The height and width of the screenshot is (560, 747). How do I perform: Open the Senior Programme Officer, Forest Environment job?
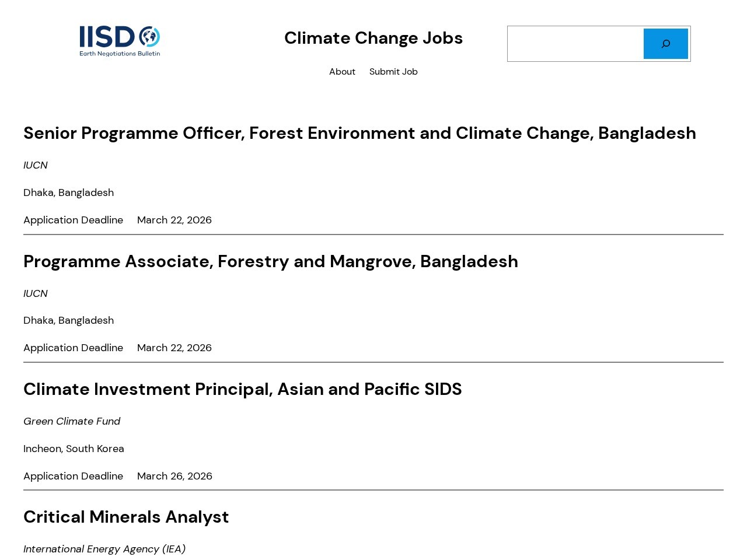359,133
